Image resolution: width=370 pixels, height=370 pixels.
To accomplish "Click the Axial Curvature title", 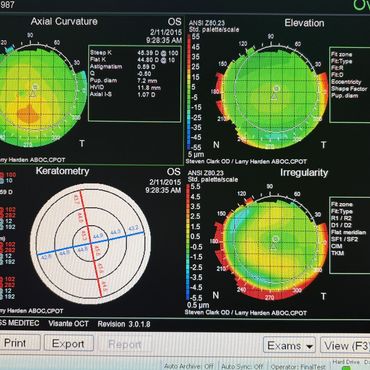I will pos(64,22).
